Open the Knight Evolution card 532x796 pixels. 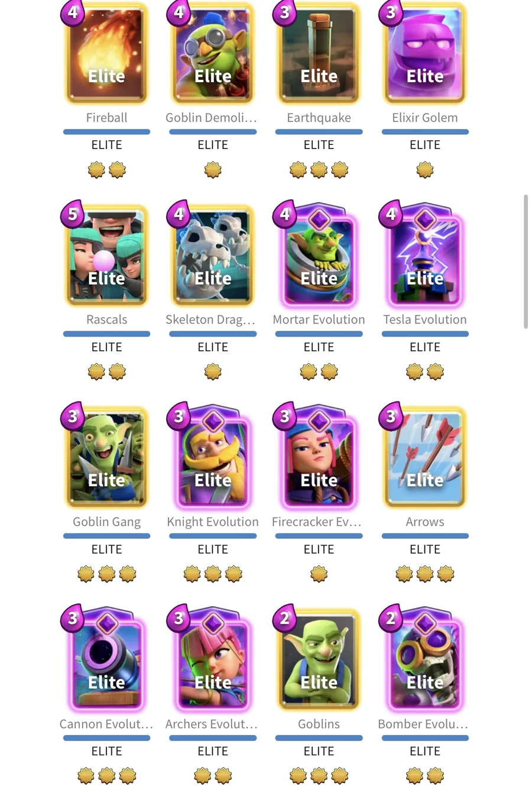(213, 457)
